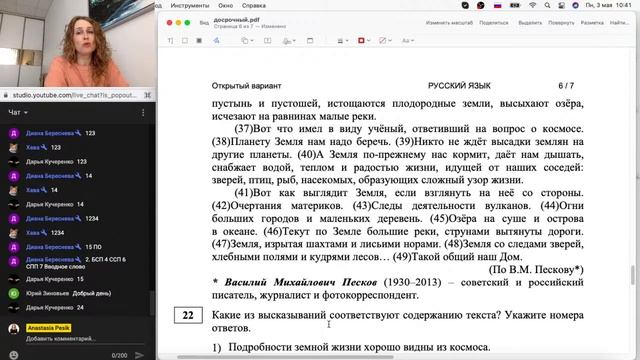Click the Найти search field
The height and width of the screenshot is (360, 640).
pos(619,23)
